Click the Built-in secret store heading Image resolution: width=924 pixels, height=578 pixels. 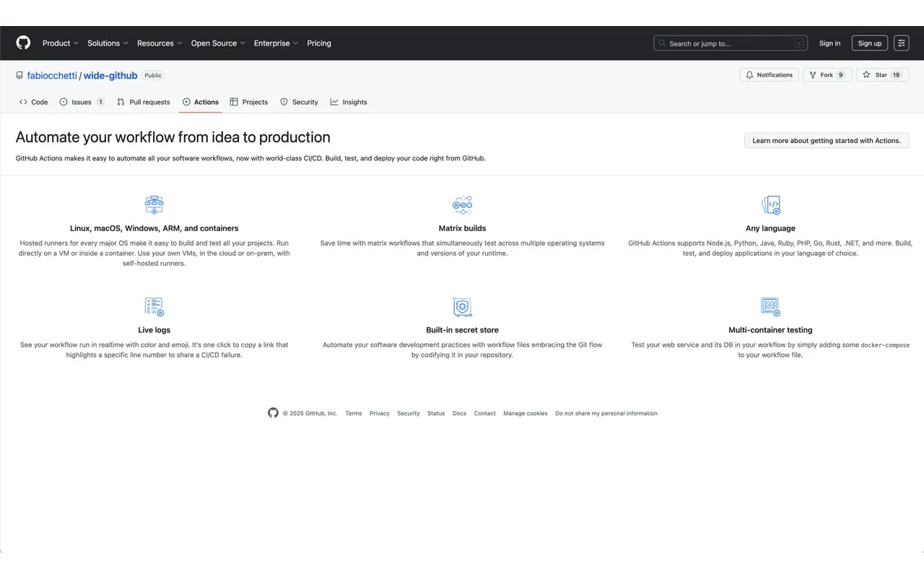462,330
